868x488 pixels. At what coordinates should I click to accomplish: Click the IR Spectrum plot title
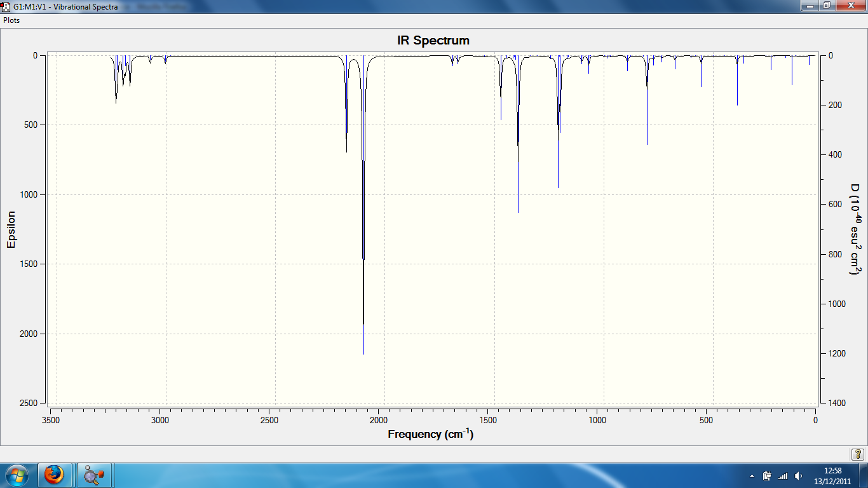(433, 41)
